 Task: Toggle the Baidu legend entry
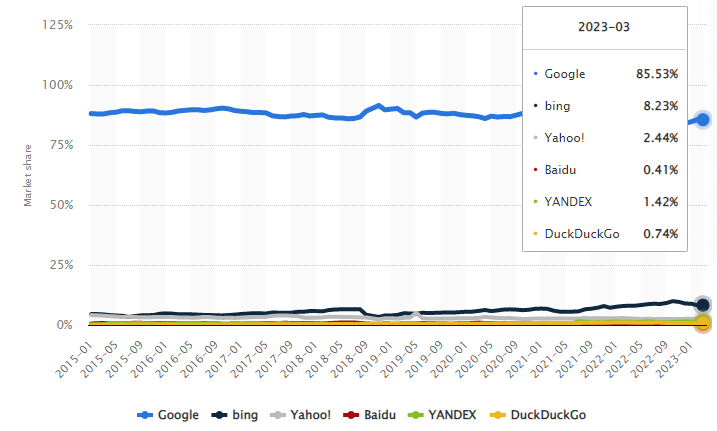(x=369, y=415)
